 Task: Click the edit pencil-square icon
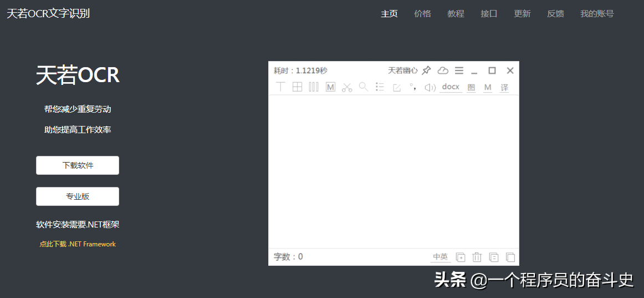point(397,87)
